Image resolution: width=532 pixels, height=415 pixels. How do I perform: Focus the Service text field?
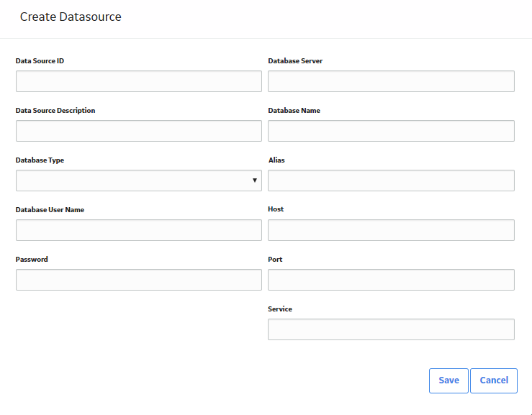point(391,329)
